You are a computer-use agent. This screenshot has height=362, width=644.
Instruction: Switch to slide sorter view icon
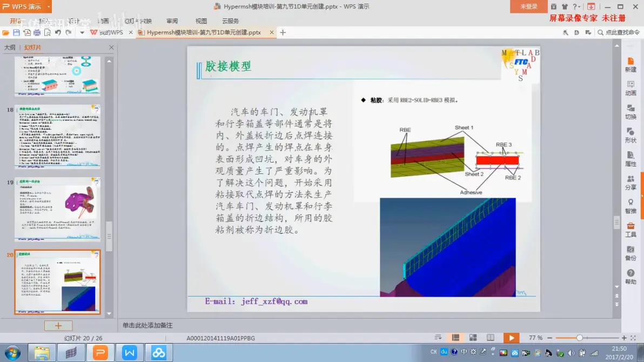[x=473, y=338]
